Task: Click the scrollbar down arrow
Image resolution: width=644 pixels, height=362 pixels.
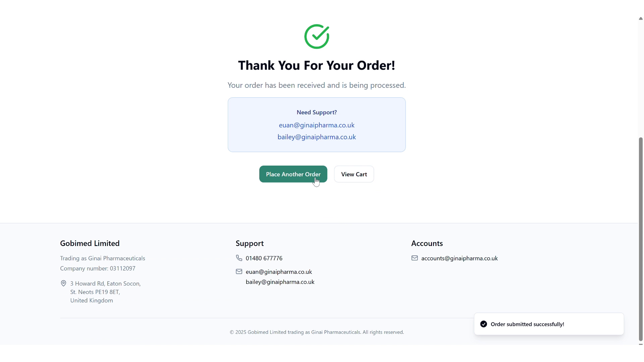Action: 641,344
